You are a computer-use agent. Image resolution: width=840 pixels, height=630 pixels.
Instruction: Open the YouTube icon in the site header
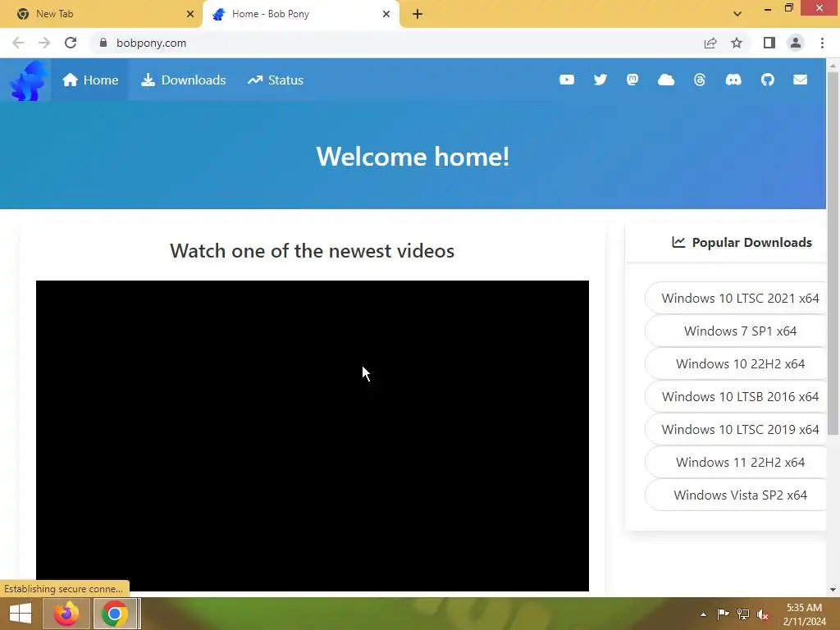[566, 80]
